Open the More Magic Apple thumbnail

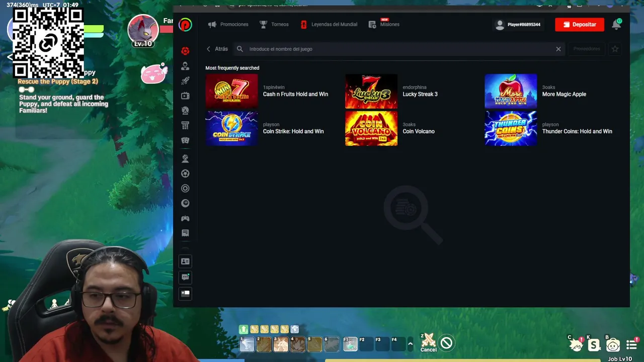click(x=511, y=91)
